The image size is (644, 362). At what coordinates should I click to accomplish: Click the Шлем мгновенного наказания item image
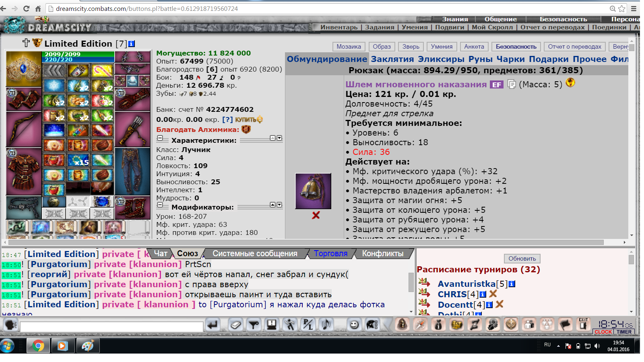coord(313,191)
